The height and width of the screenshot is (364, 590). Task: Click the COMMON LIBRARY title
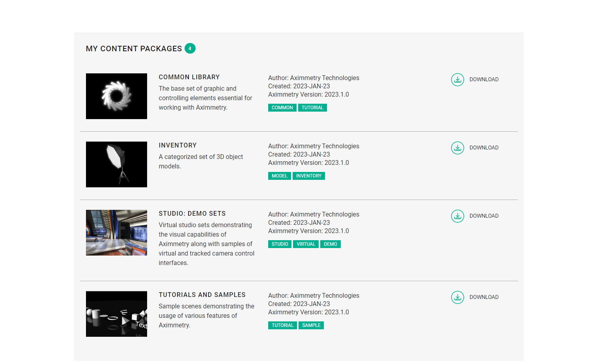pyautogui.click(x=189, y=77)
